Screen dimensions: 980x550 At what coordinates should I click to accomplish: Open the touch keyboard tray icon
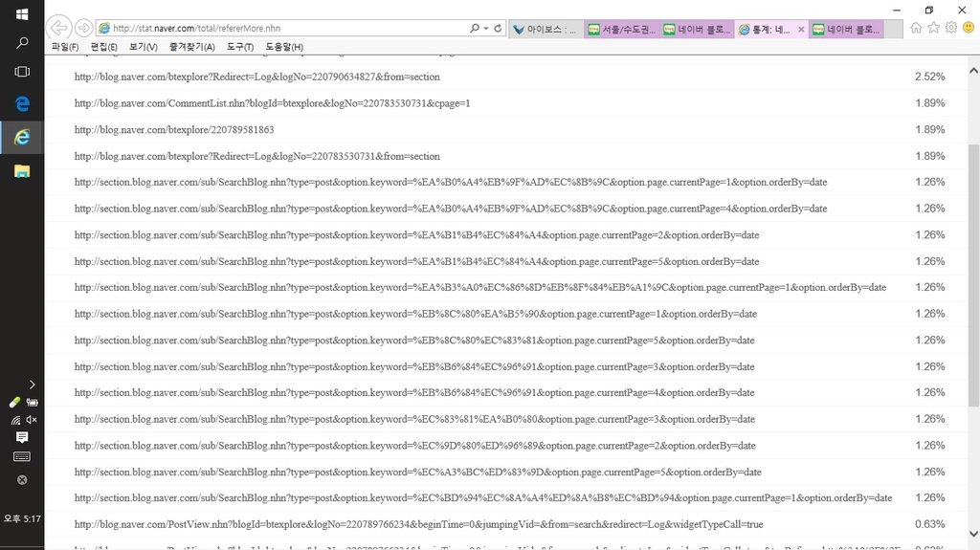[22, 457]
